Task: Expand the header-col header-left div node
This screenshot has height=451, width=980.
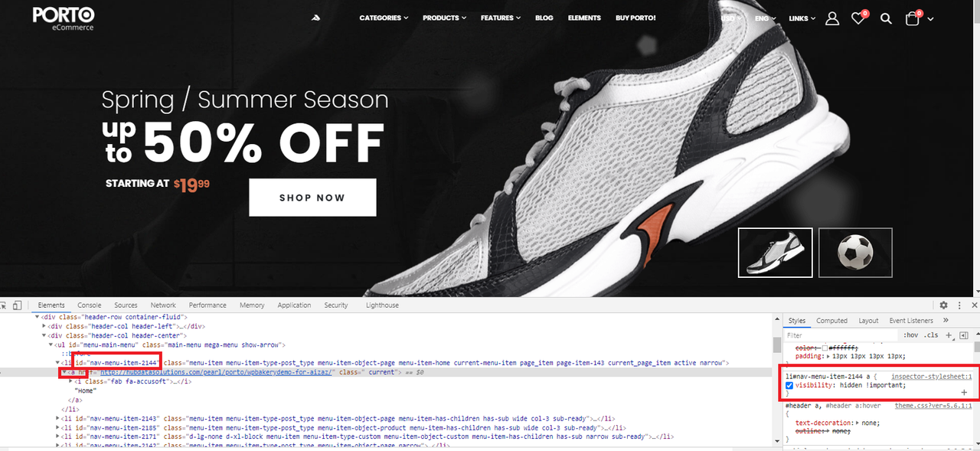Action: click(44, 326)
